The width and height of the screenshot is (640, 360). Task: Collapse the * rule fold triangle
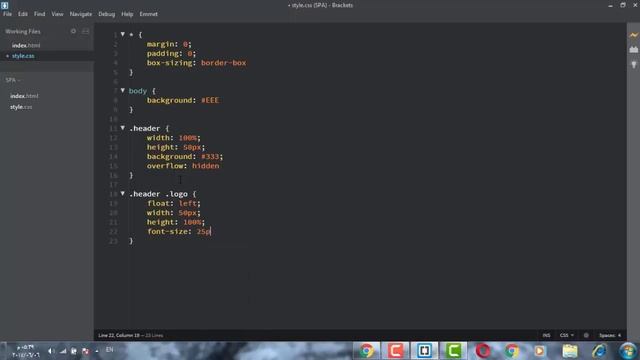[x=122, y=34]
